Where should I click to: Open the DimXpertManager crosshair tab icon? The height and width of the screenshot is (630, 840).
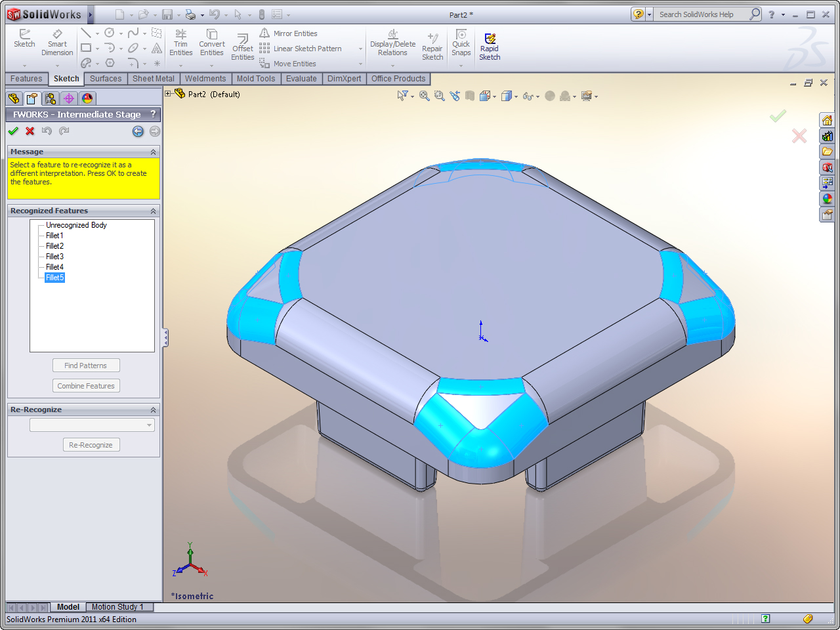click(x=69, y=98)
